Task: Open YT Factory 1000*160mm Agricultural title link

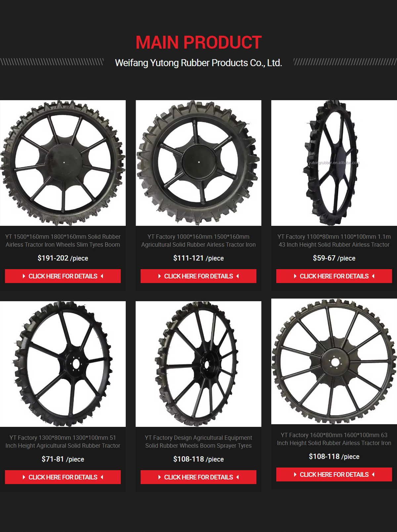Action: (x=198, y=241)
